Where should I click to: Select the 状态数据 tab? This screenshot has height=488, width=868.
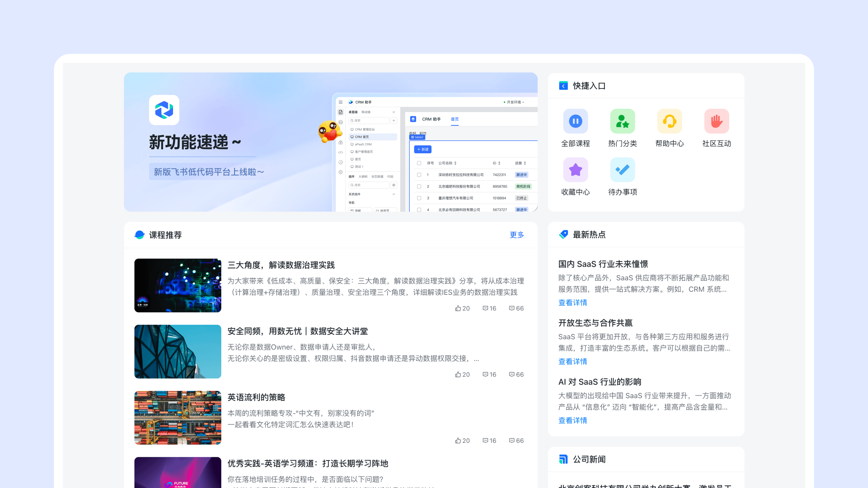(x=377, y=176)
